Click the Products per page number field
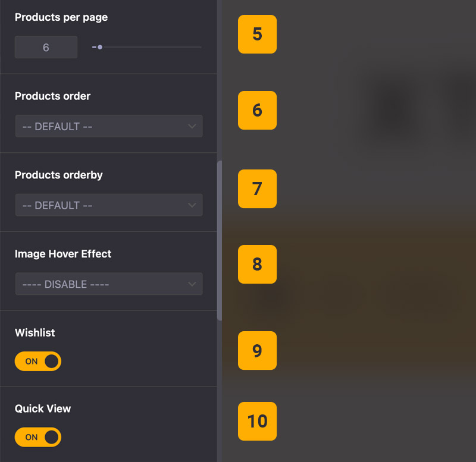The width and height of the screenshot is (476, 462). tap(46, 48)
